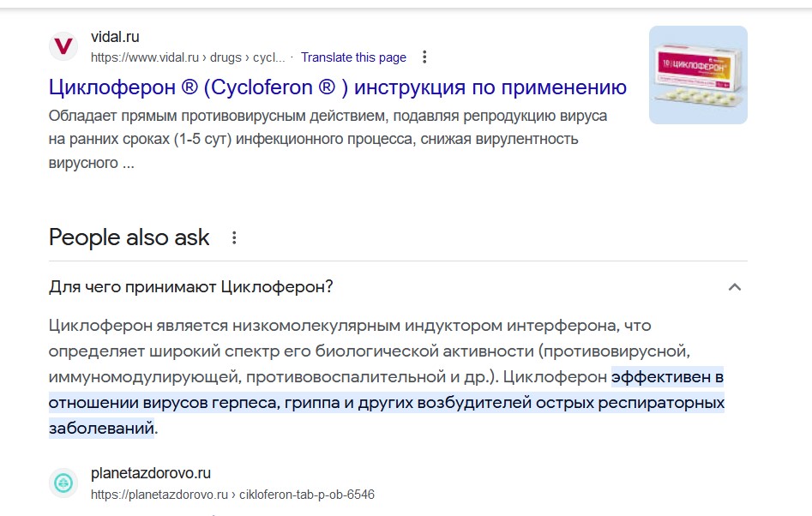Click 'Translate this page' link
The height and width of the screenshot is (516, 812).
click(354, 57)
